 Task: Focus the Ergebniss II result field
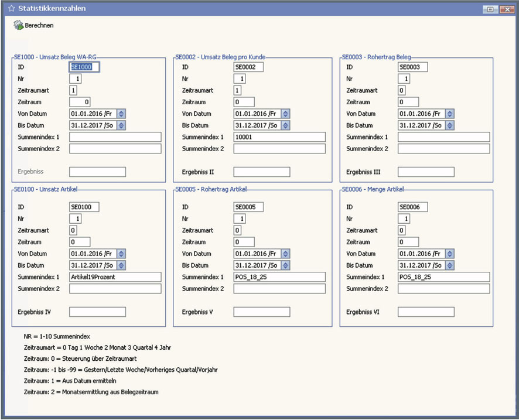(262, 172)
